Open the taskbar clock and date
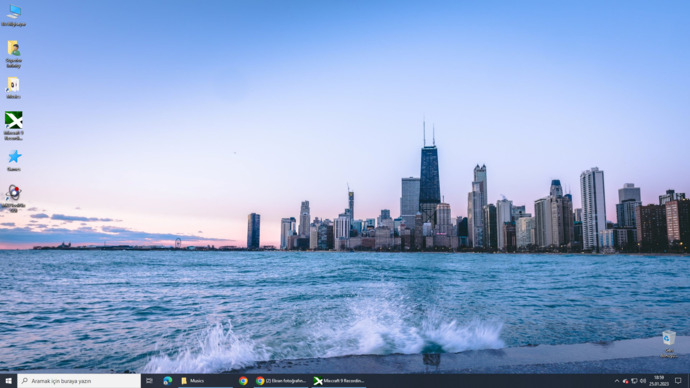Viewport: 690px width, 388px height. click(x=659, y=381)
